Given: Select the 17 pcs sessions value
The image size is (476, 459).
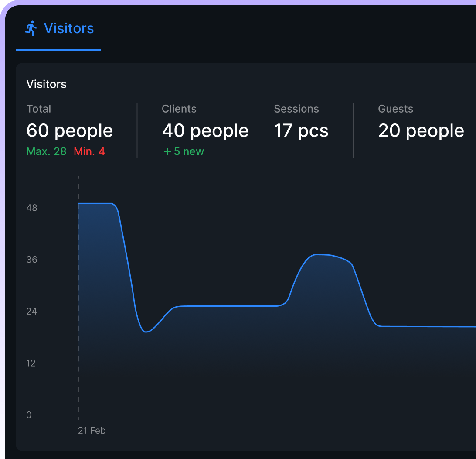Looking at the screenshot, I should click(301, 131).
